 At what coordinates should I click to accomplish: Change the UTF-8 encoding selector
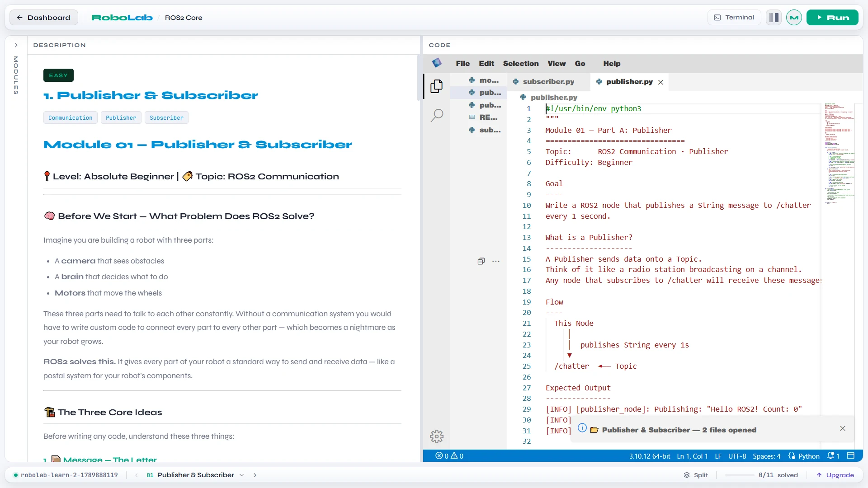(737, 456)
